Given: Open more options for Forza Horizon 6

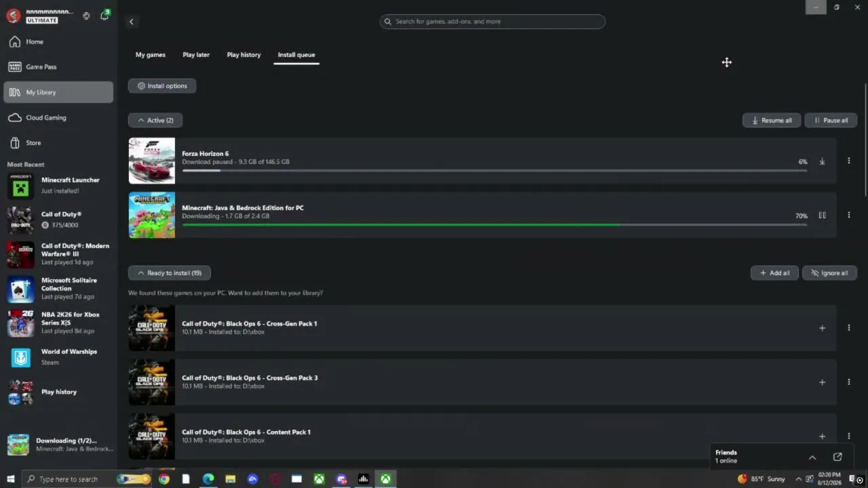Looking at the screenshot, I should coord(848,161).
